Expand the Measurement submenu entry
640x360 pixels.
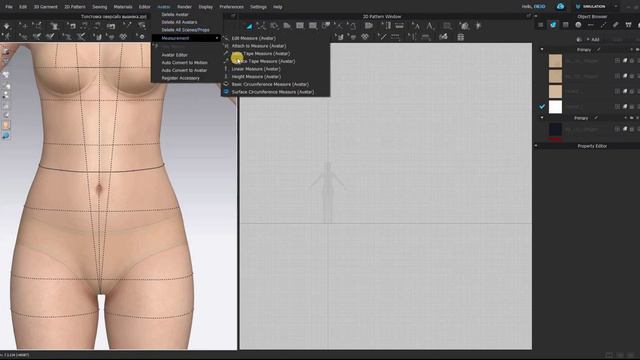186,38
